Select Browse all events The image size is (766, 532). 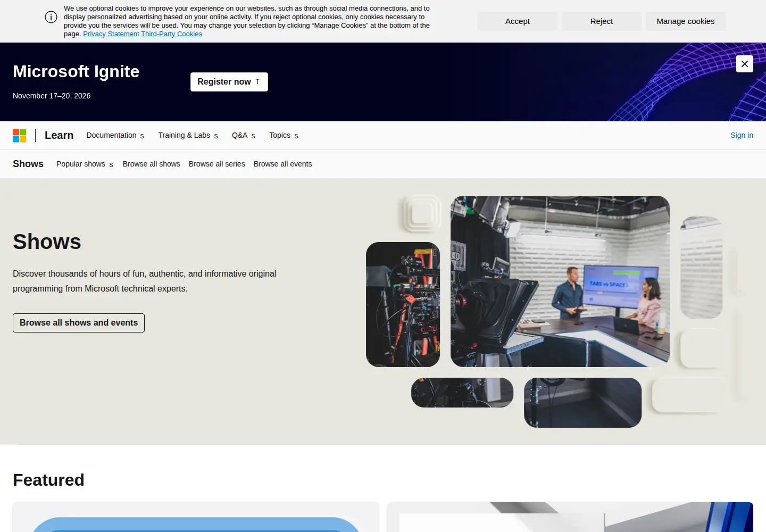[283, 164]
